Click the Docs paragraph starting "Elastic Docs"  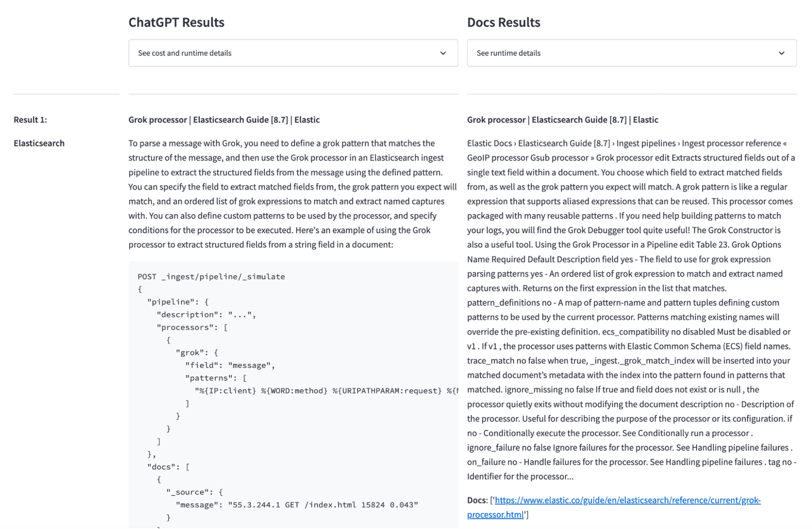tap(632, 309)
